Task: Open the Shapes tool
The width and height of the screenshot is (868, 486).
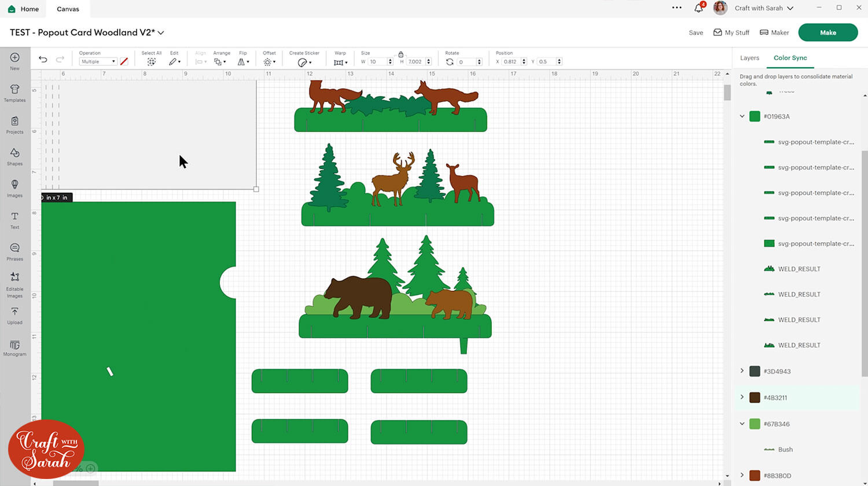Action: click(x=14, y=156)
